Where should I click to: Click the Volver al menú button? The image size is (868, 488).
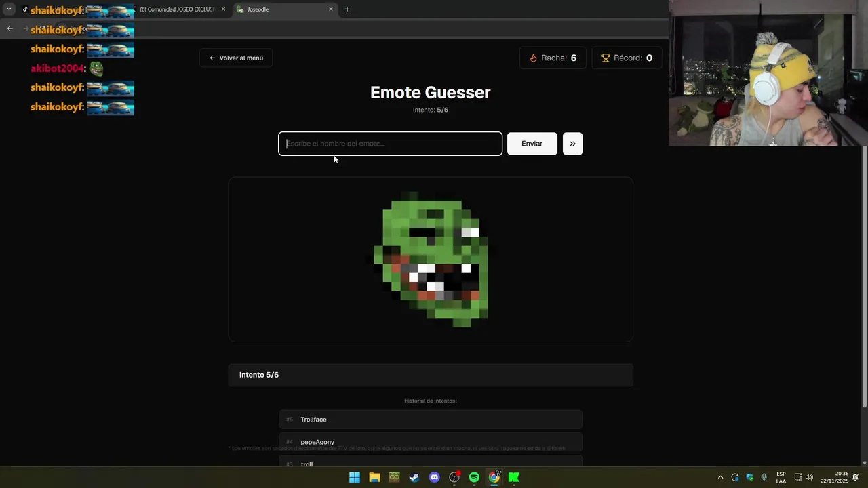[236, 58]
